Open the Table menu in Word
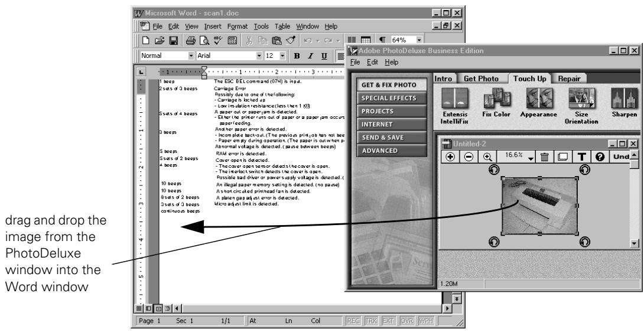Viewport: 644px width, 332px height. pos(282,27)
